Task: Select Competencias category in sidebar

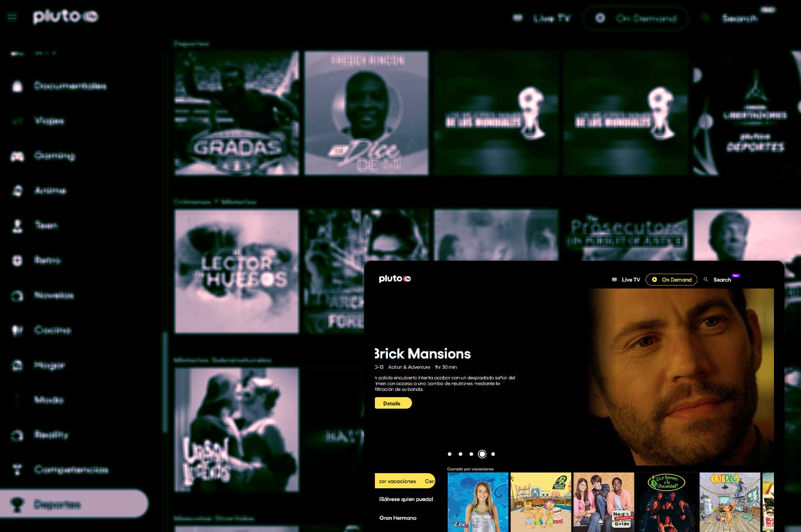Action: coord(71,470)
